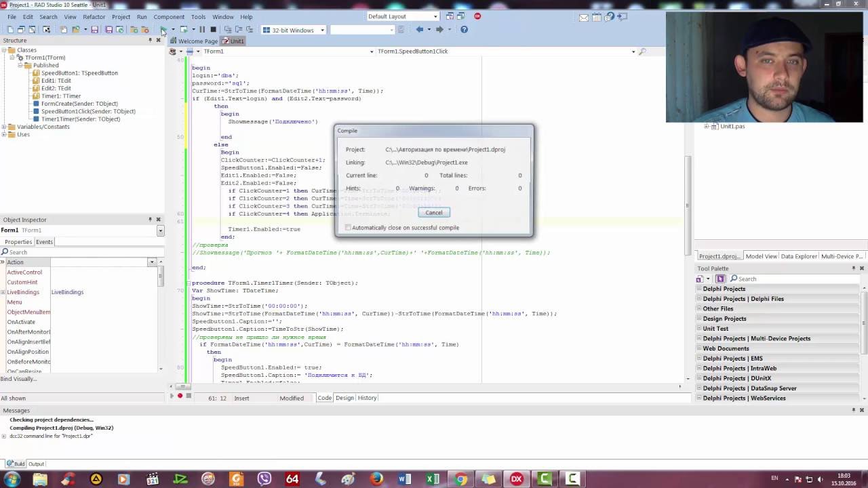Viewport: 868px width, 488px height.
Task: Click the Windows Start button
Action: click(x=12, y=479)
